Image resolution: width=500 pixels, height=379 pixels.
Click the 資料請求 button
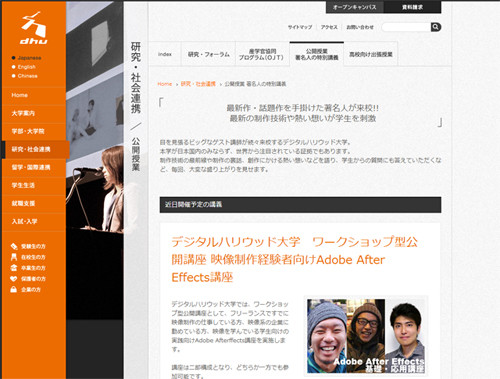(412, 7)
